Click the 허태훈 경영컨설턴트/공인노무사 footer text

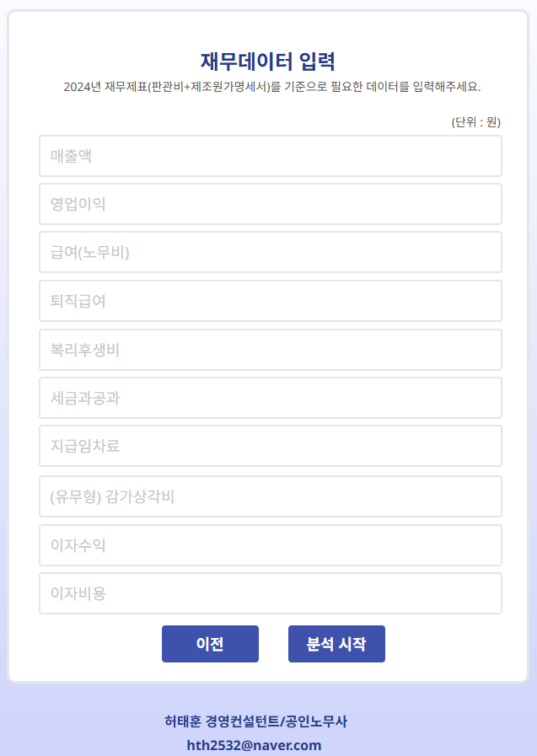255,721
